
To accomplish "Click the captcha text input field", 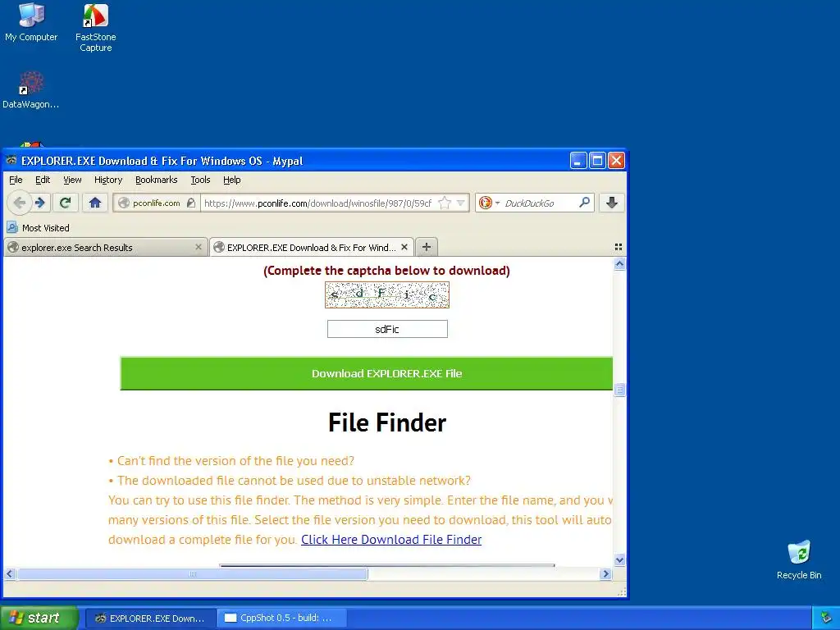I will coord(387,329).
